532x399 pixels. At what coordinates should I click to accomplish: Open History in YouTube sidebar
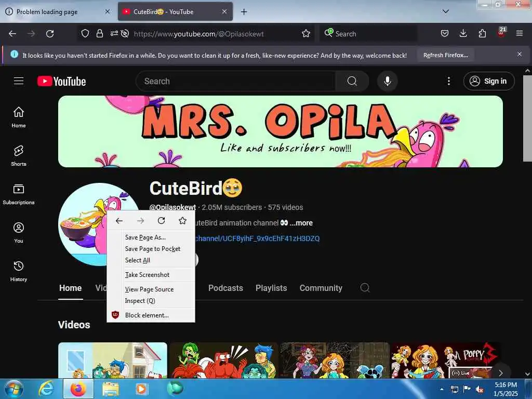click(19, 271)
